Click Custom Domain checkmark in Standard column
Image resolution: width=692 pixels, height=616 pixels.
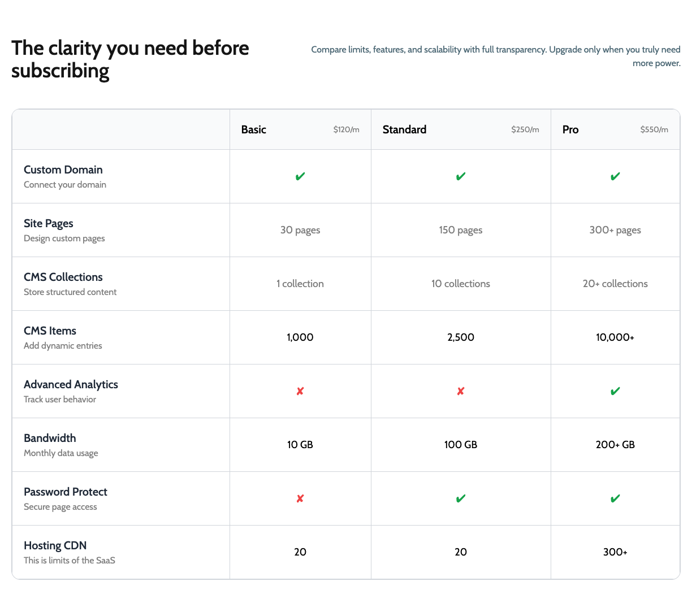[461, 176]
